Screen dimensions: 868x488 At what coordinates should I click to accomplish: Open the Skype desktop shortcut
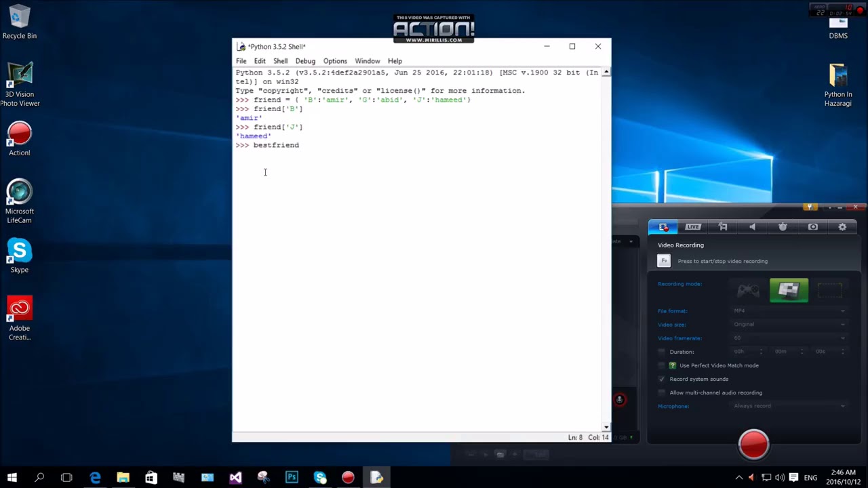(x=20, y=256)
